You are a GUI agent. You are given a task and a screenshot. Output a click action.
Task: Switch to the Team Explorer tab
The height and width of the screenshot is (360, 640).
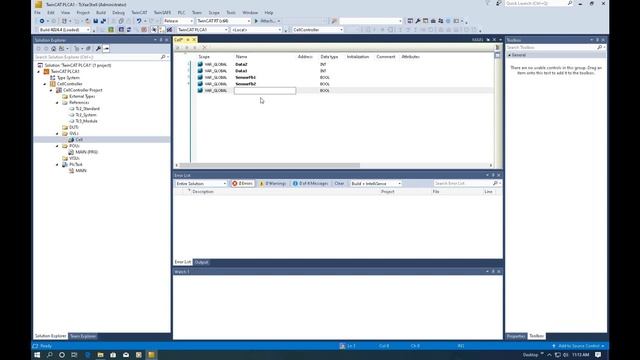coord(83,336)
